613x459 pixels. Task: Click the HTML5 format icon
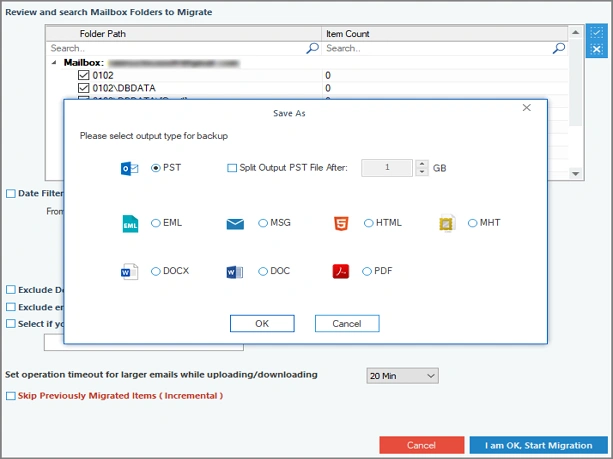click(x=341, y=223)
